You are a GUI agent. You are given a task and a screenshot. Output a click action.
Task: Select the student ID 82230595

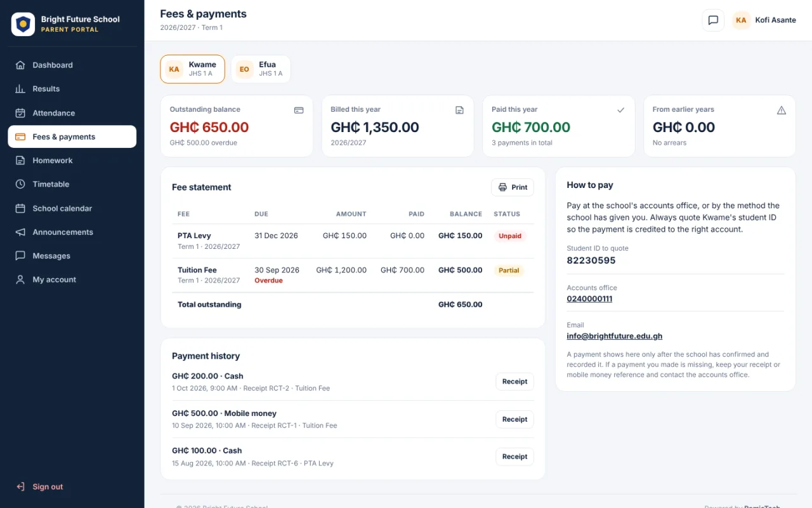(x=591, y=260)
